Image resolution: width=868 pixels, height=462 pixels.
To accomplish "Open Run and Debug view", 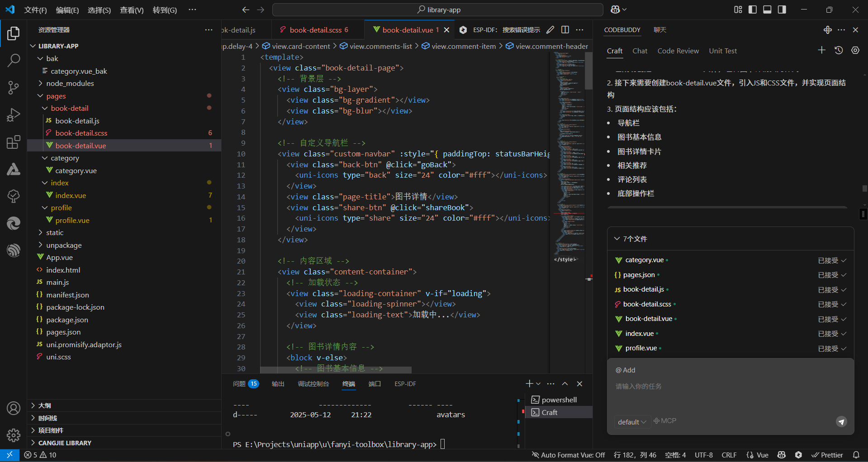I will pos(14,115).
